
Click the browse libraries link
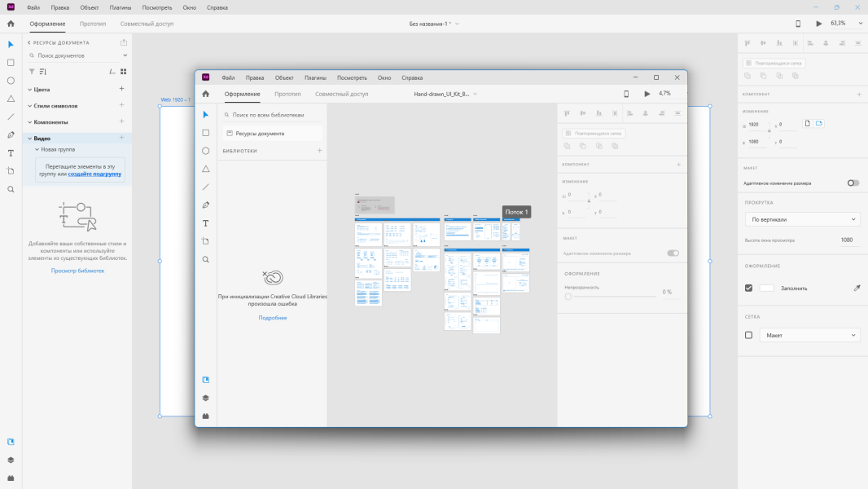[77, 271]
